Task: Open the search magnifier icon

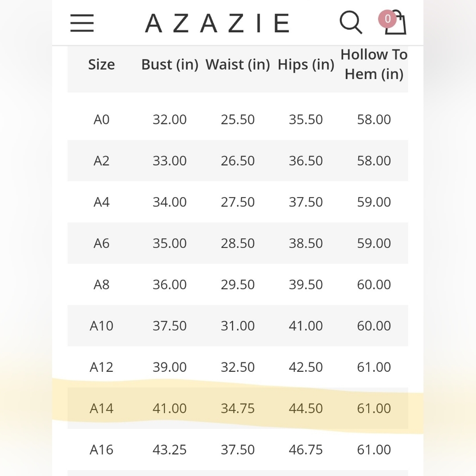Action: (351, 22)
